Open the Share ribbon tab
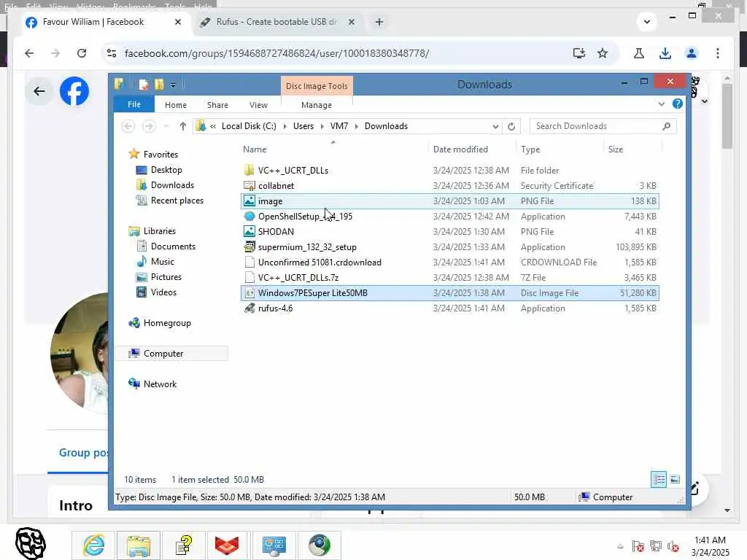Image resolution: width=747 pixels, height=560 pixels. pos(217,105)
